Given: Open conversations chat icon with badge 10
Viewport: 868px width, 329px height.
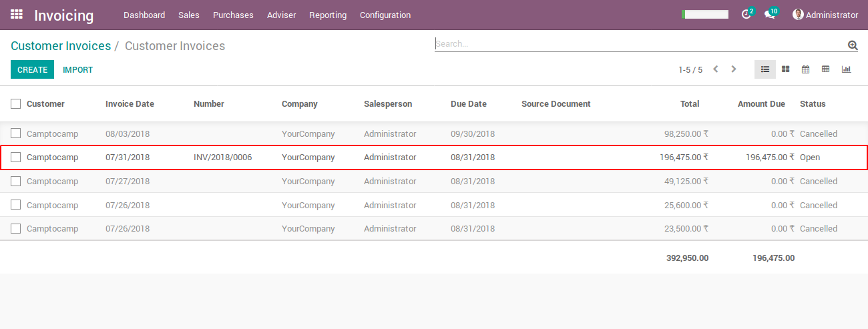Looking at the screenshot, I should point(770,15).
